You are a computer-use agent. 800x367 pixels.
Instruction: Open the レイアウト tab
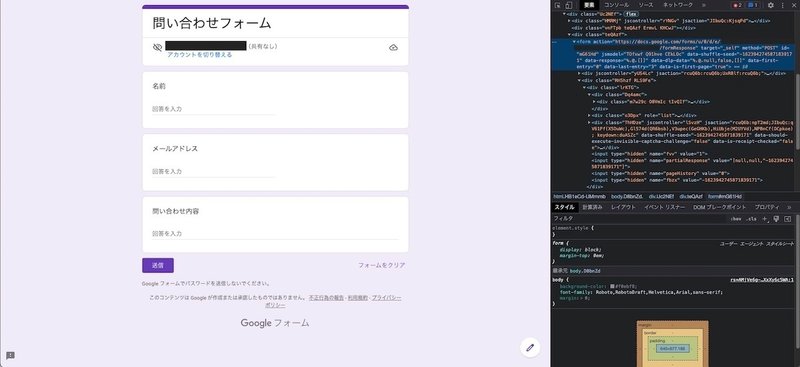(x=623, y=207)
